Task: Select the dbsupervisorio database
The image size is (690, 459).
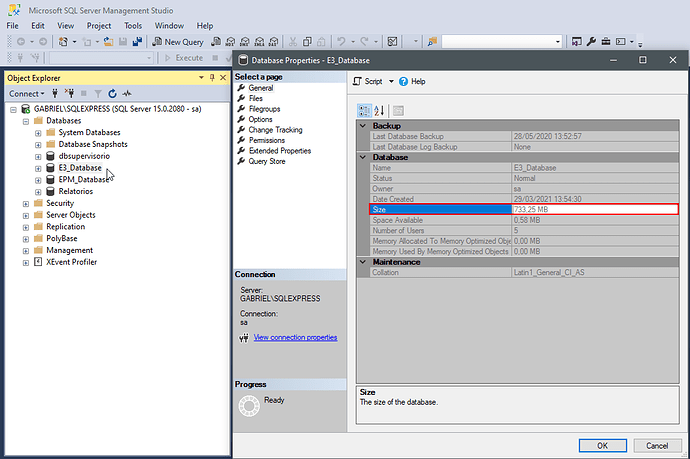Action: [x=84, y=156]
